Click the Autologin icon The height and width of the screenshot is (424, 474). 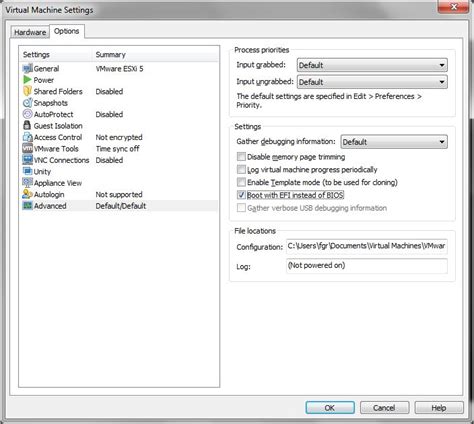pos(27,194)
